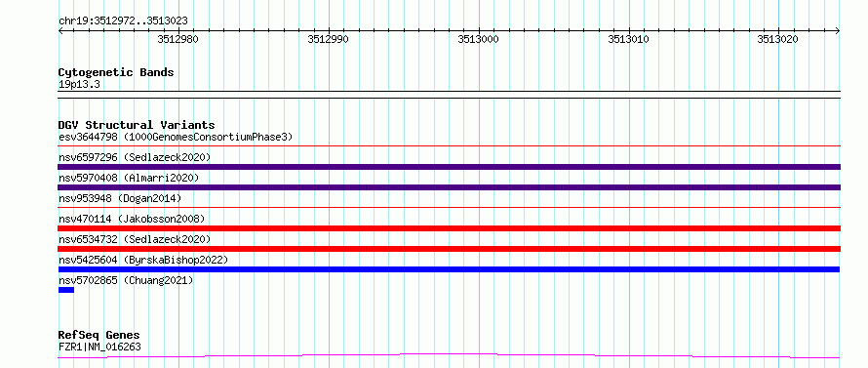Click ruler position 3513010
The height and width of the screenshot is (368, 868).
click(x=628, y=39)
